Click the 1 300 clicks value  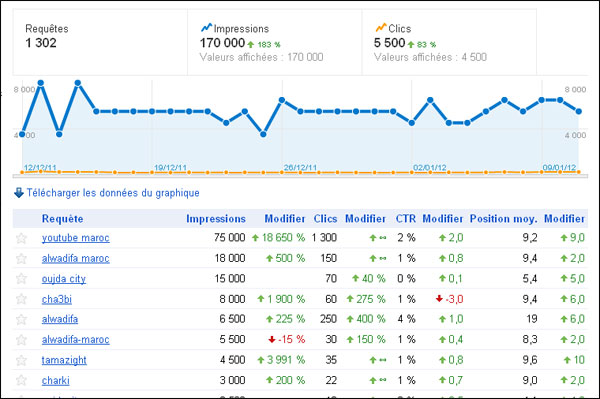coord(324,238)
